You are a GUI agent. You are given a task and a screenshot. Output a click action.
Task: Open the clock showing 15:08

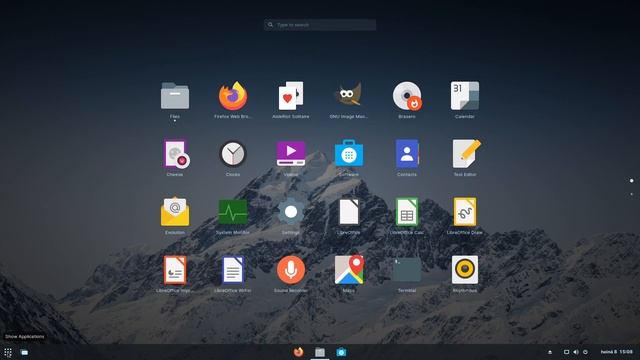click(x=617, y=352)
